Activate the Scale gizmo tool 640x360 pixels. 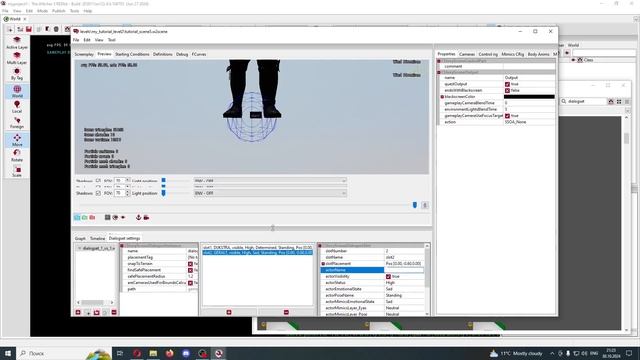pyautogui.click(x=17, y=169)
